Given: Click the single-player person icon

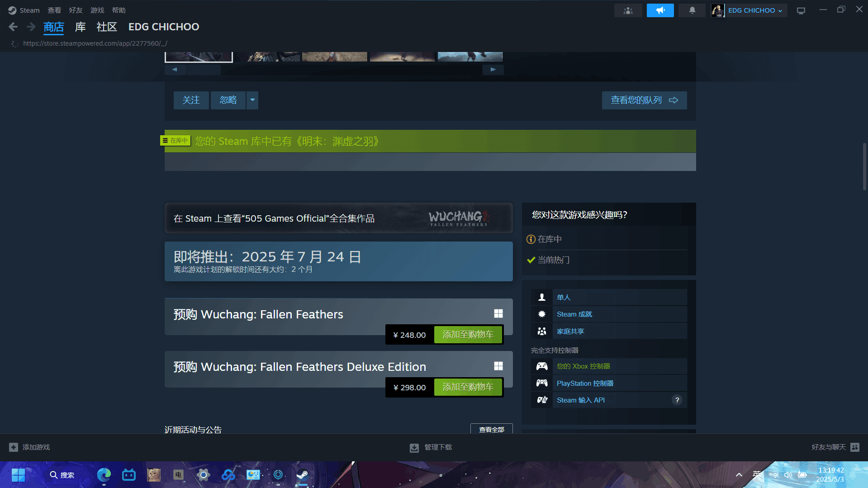Looking at the screenshot, I should click(x=541, y=297).
